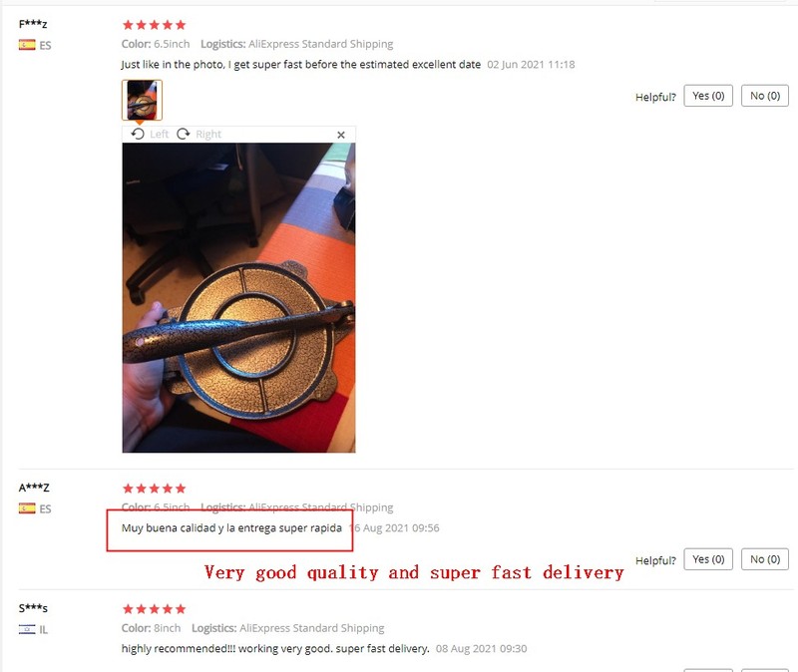Click the enlarged tortilla press photo
This screenshot has height=672, width=798.
click(x=238, y=297)
